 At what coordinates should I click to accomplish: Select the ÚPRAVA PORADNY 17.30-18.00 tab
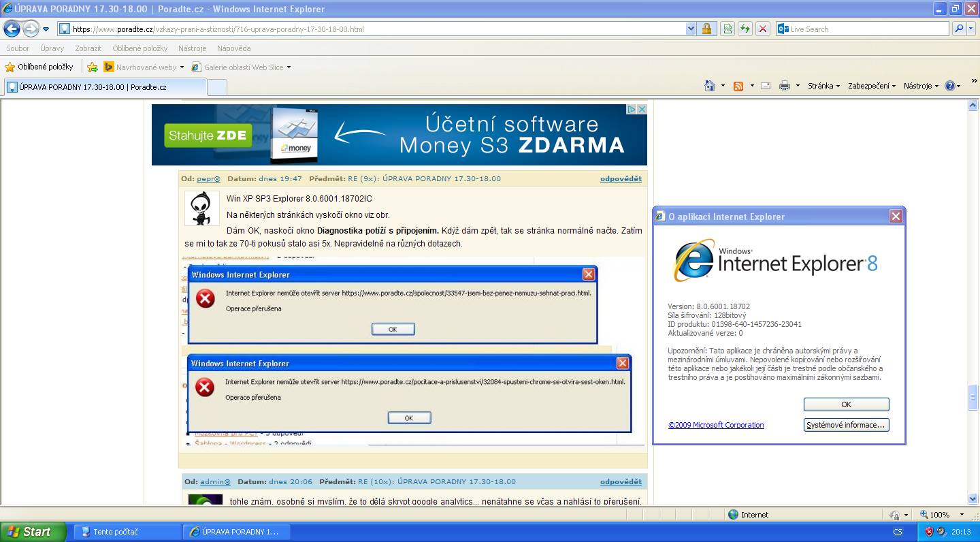pyautogui.click(x=105, y=87)
